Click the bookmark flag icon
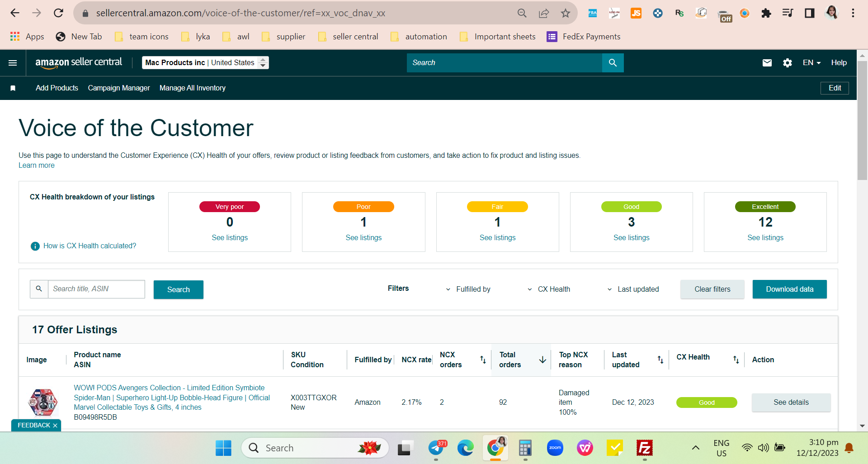 pos(13,88)
